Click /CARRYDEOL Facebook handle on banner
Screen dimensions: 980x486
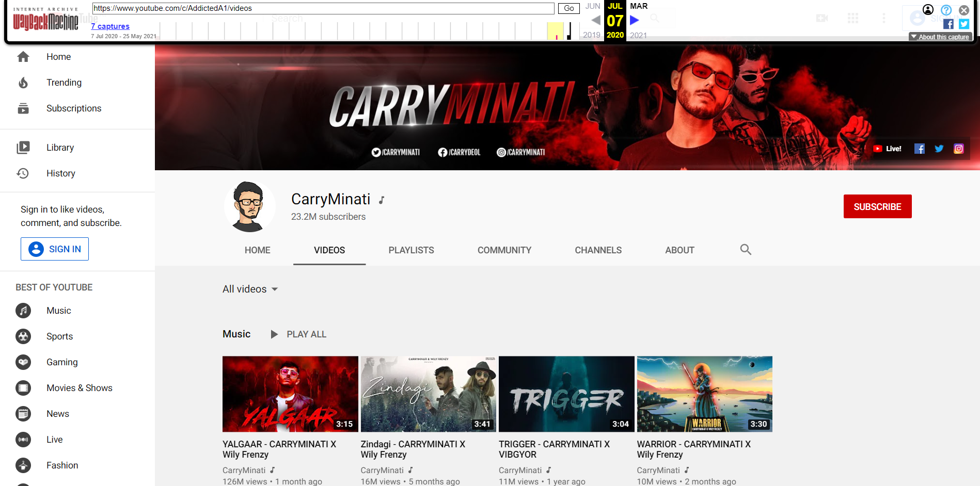click(459, 152)
